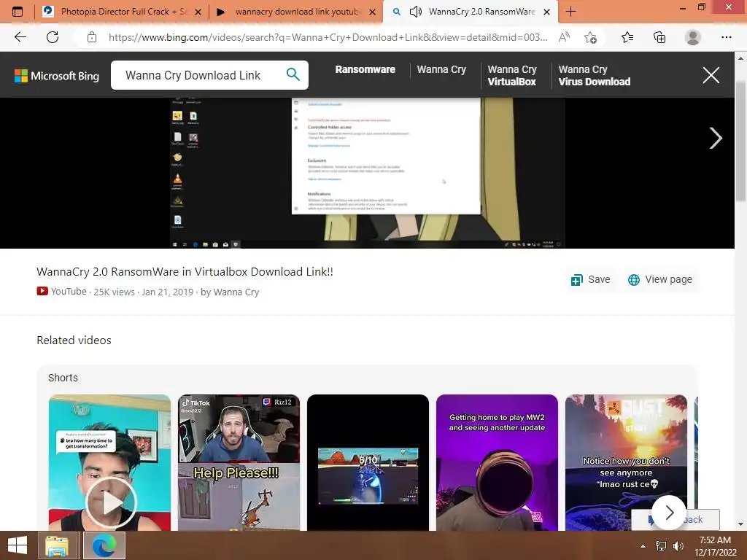This screenshot has width=747, height=560.
Task: Open the volume tray icon
Action: coord(678,546)
